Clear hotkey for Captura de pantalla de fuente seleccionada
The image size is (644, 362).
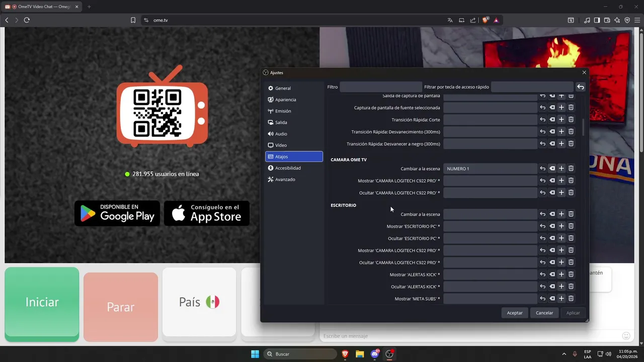pos(552,108)
